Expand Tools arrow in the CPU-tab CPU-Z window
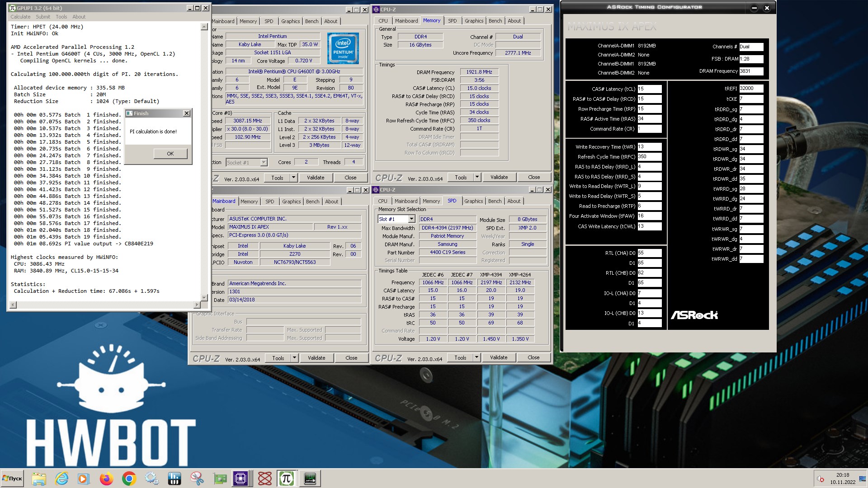Screen dimensions: 868x488 point(293,178)
